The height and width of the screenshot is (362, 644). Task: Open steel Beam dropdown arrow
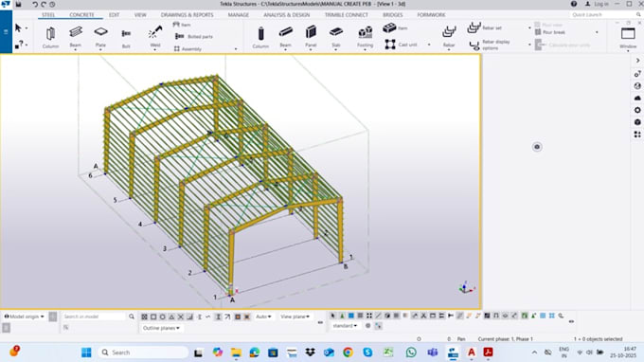pos(76,49)
